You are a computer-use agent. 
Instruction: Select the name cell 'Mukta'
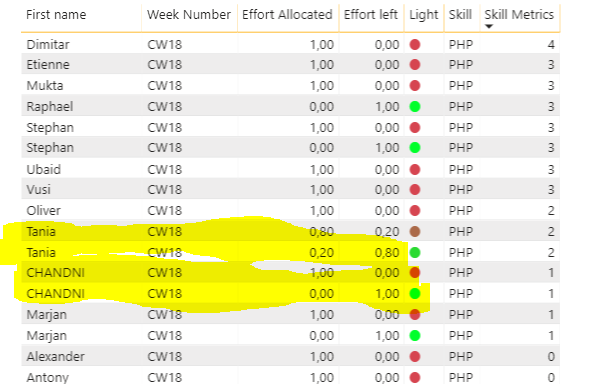click(x=45, y=85)
